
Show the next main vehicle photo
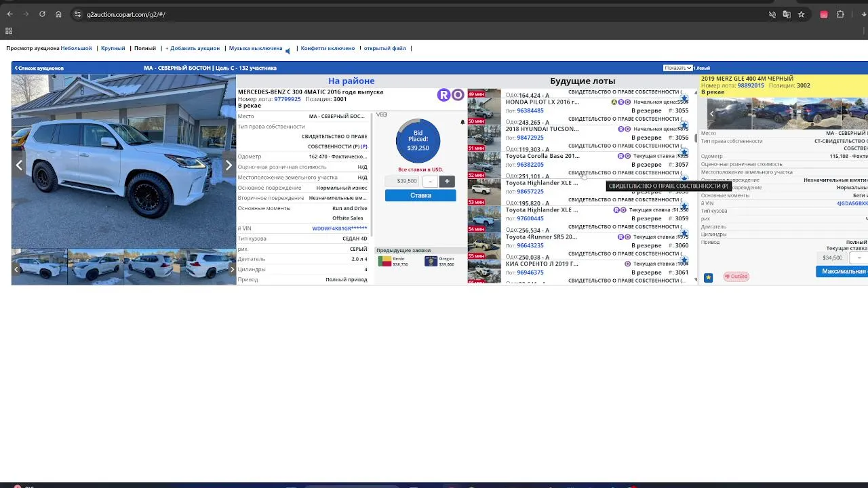(229, 165)
